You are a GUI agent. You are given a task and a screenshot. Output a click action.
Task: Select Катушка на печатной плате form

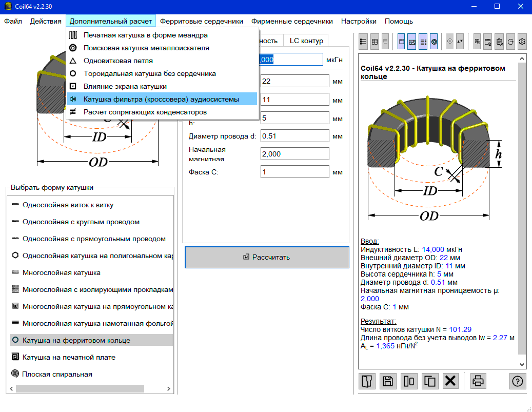pyautogui.click(x=91, y=357)
